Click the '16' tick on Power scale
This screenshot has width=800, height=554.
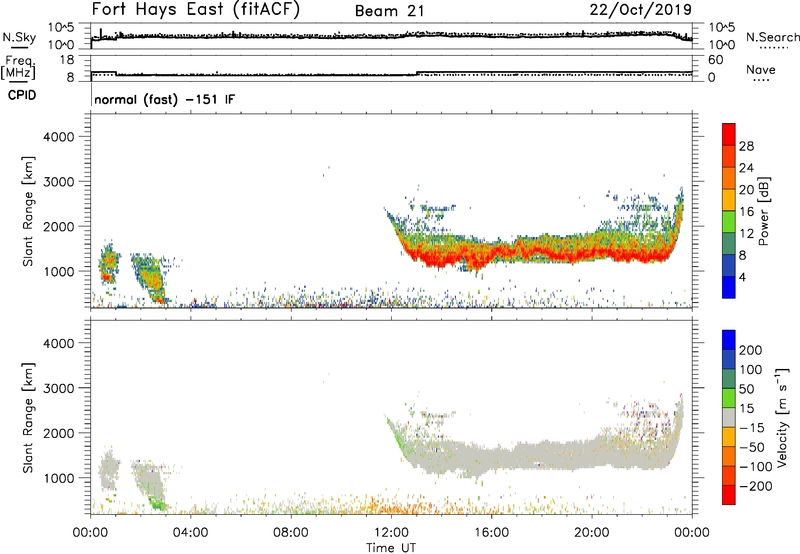click(x=746, y=211)
